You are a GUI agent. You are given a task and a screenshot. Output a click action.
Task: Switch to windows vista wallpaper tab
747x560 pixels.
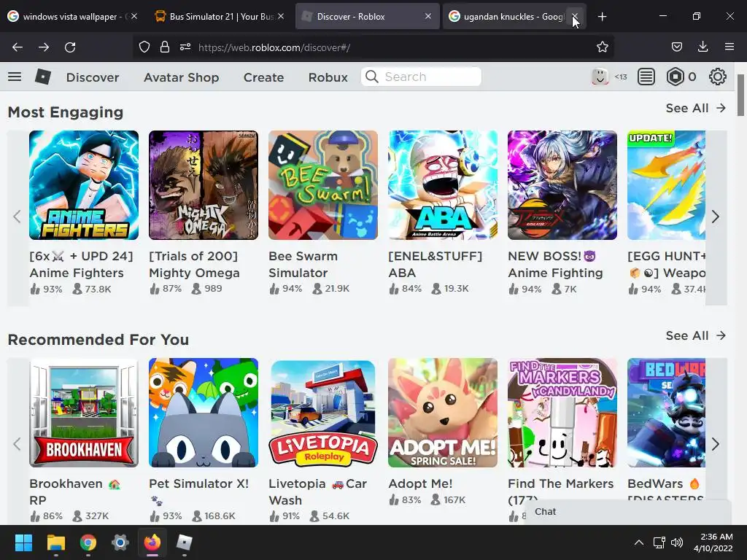[x=71, y=17]
